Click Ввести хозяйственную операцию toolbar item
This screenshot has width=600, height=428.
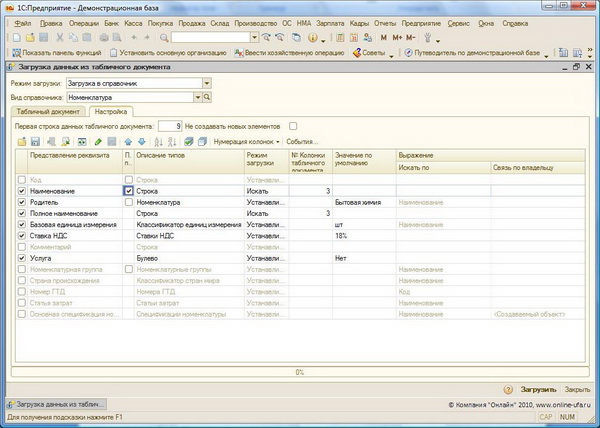pyautogui.click(x=290, y=53)
